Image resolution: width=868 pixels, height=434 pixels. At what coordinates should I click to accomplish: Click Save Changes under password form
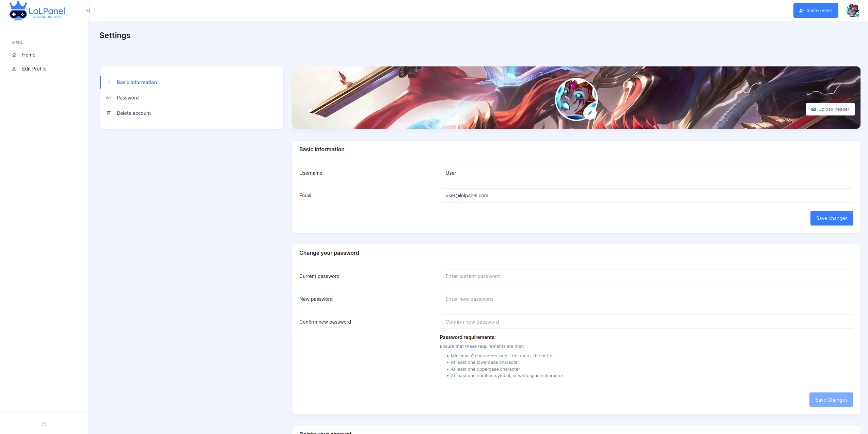[831, 400]
